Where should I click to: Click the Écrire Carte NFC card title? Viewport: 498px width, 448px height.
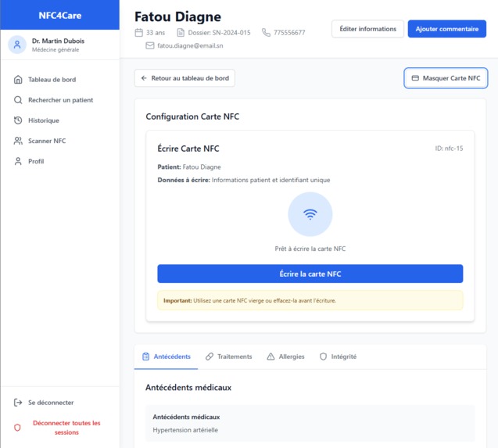tap(188, 149)
